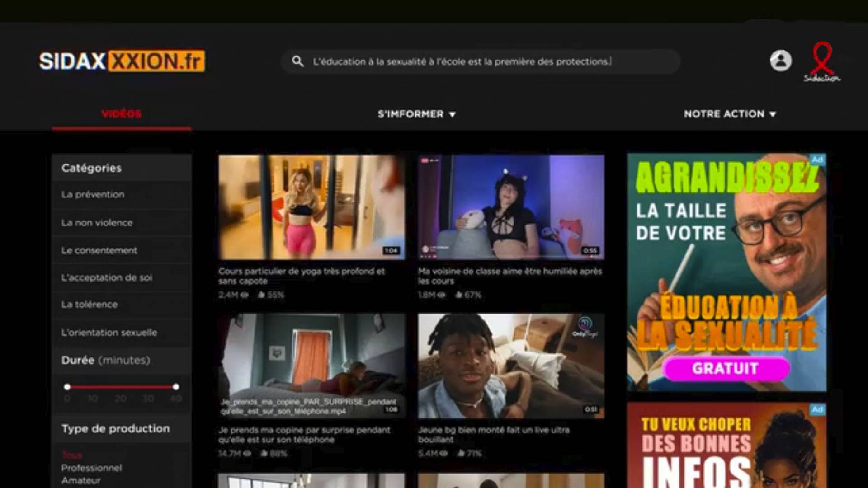Open L'orientation sexuelle category link

[x=109, y=333]
